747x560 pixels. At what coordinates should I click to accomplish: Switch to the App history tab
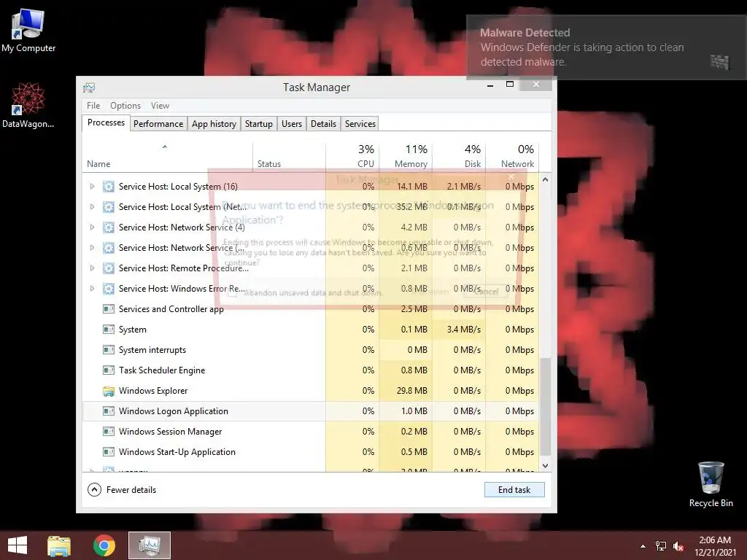pyautogui.click(x=214, y=124)
